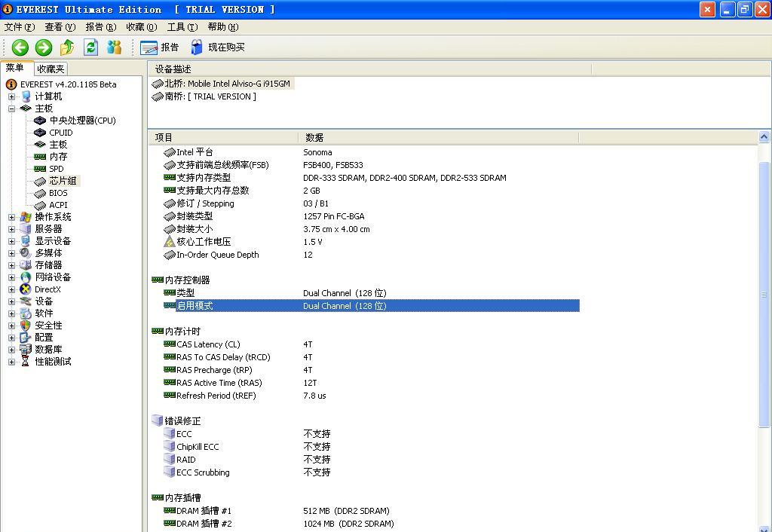
Task: Open the 报告 report toolbar button
Action: coord(159,47)
